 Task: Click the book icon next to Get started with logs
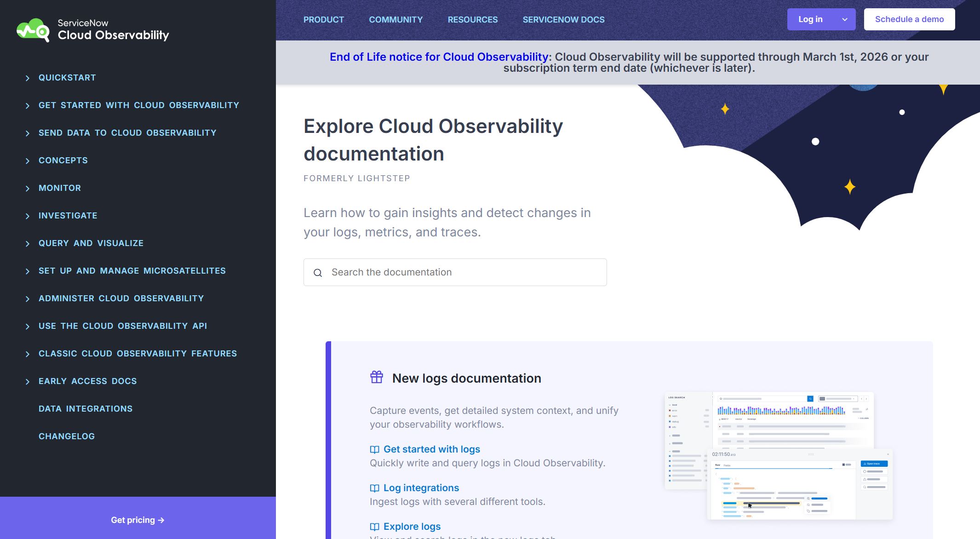tap(375, 449)
